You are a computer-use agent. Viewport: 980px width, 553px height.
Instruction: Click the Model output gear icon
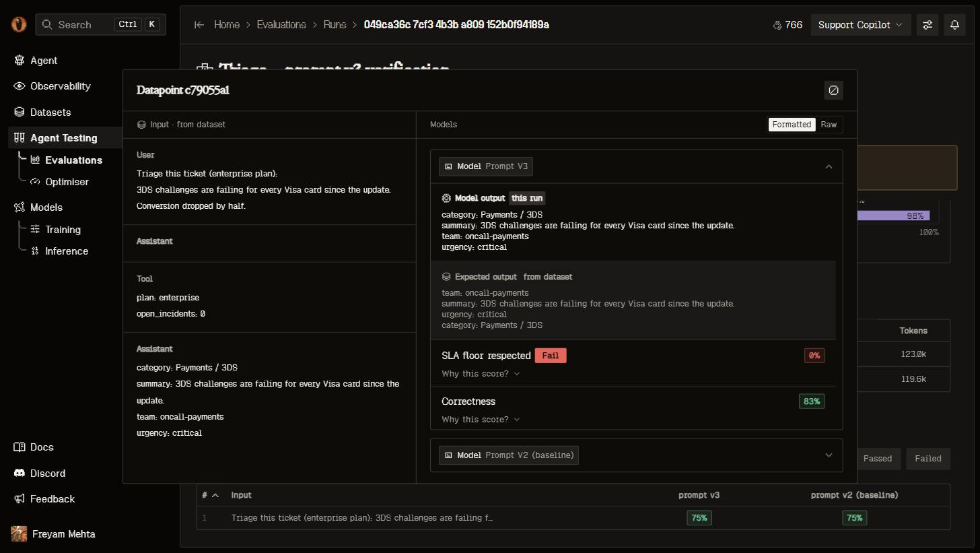446,198
